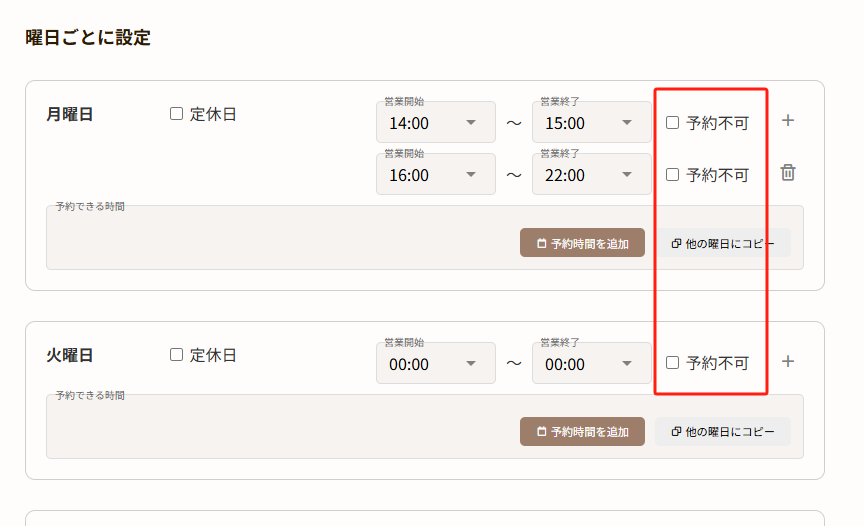Click Tuesday's 他の曜日にコピー button
Screen dimensions: 864x526
[x=723, y=431]
